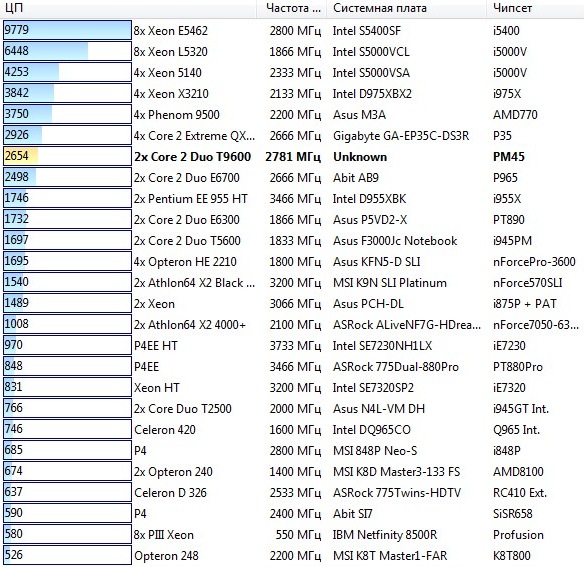Click the Asus F3000Jc Notebook entry
This screenshot has height=567, width=584.
[395, 241]
